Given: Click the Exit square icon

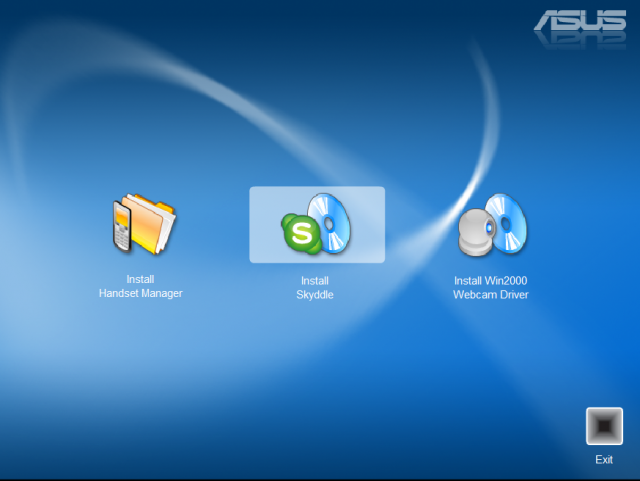Looking at the screenshot, I should [604, 426].
